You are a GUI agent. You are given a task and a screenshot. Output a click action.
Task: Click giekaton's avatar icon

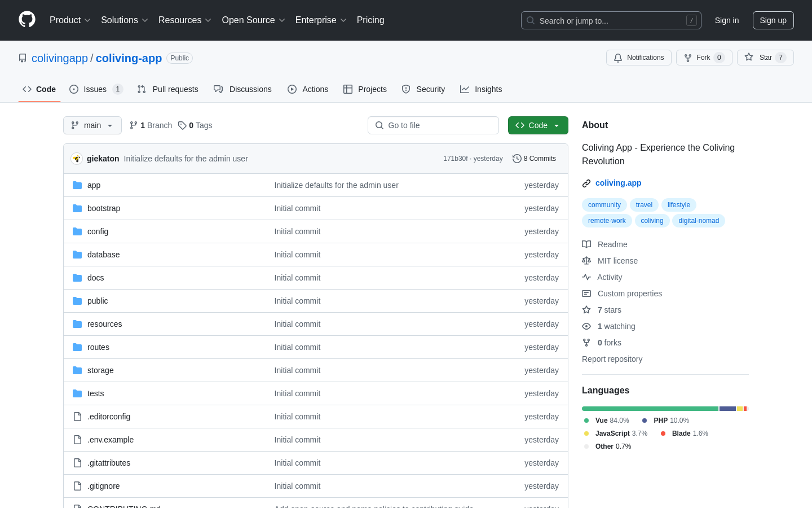pyautogui.click(x=77, y=159)
